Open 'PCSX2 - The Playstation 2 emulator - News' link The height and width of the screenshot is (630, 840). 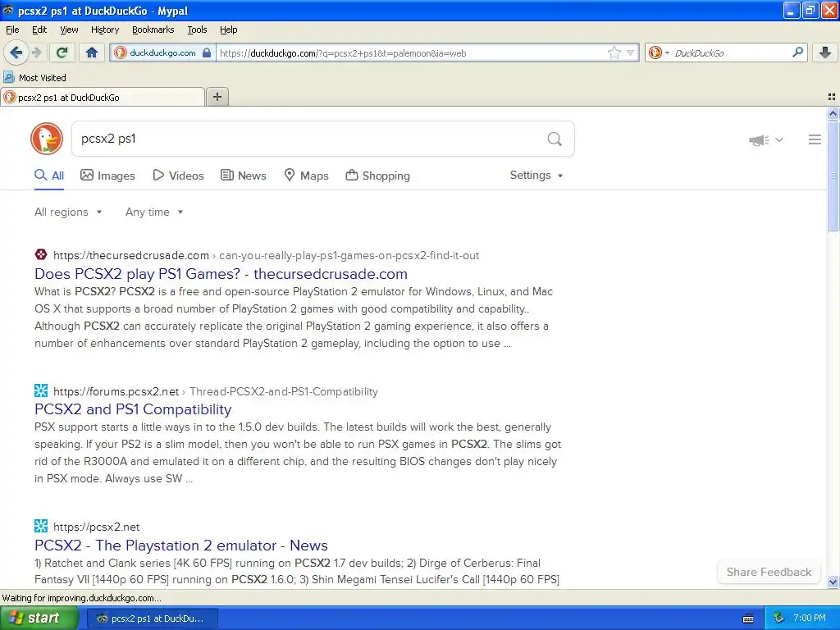[181, 545]
